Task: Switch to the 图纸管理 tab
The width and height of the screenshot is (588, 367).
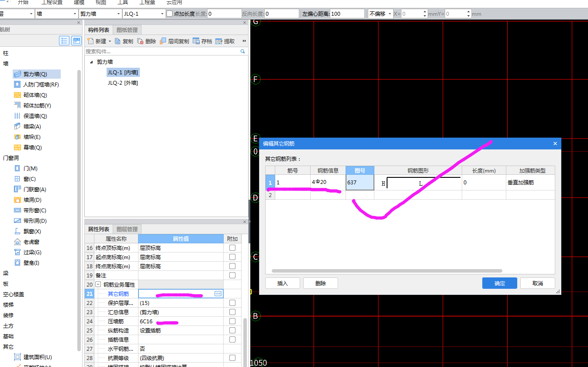Action: (x=127, y=30)
